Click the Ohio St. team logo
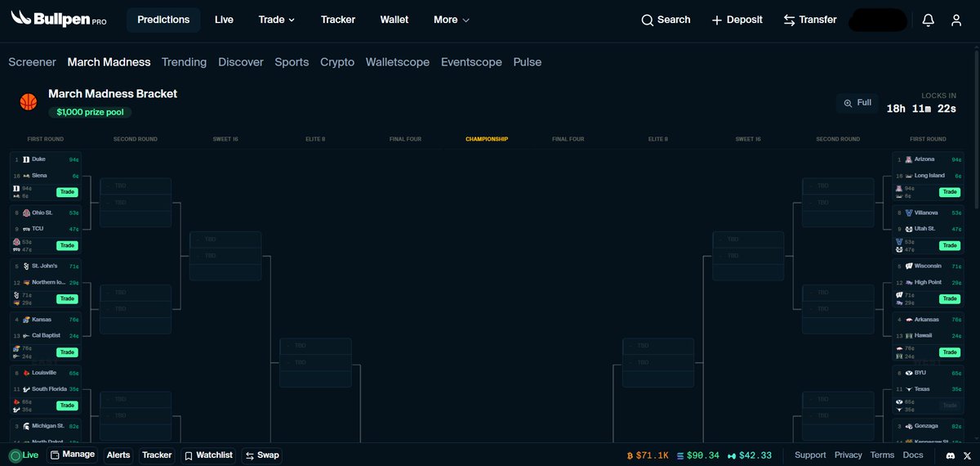980x466 pixels. click(26, 213)
